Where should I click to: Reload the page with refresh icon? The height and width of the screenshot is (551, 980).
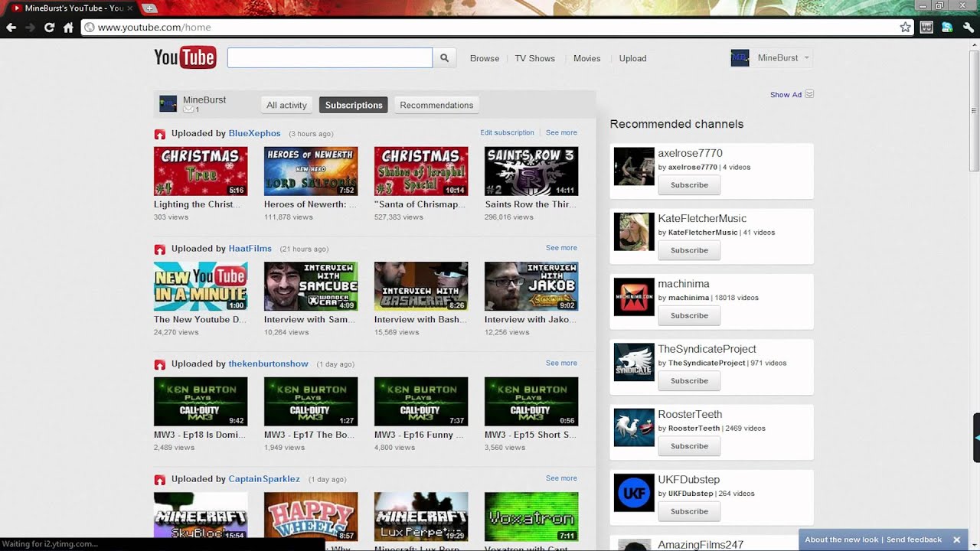(x=49, y=28)
